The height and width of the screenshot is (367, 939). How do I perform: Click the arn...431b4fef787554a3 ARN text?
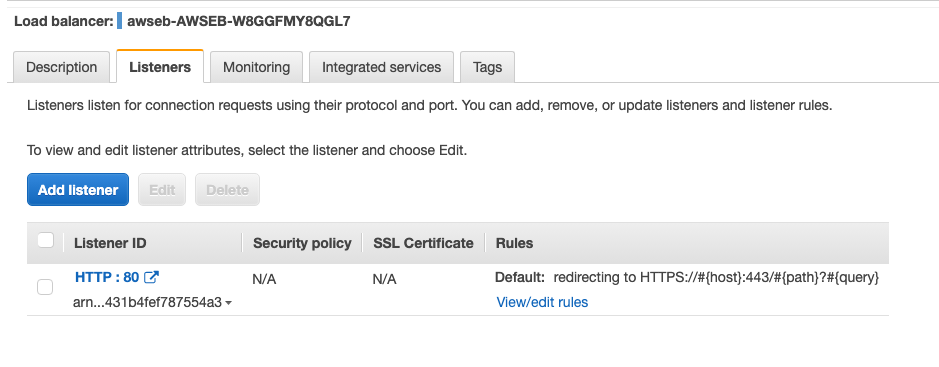147,302
